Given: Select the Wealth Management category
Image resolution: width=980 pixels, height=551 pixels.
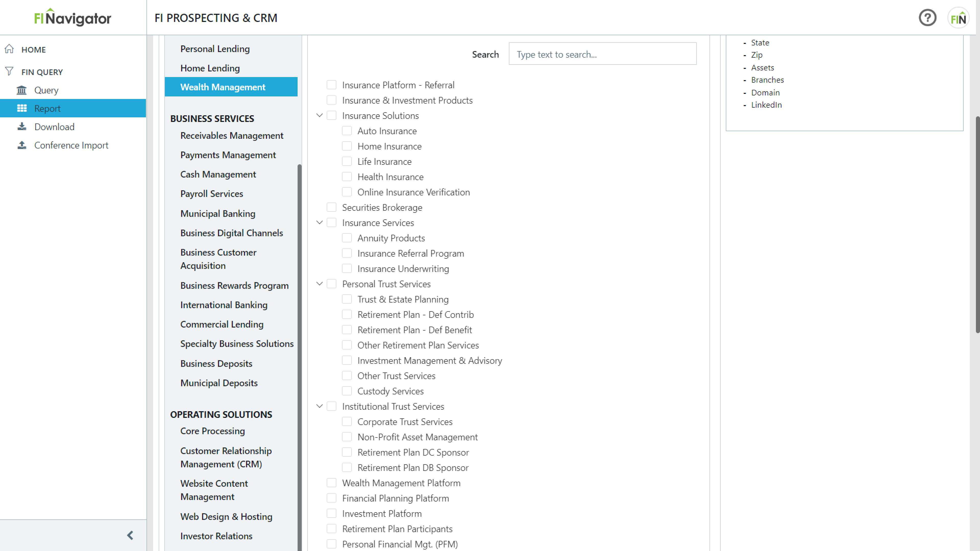Looking at the screenshot, I should click(x=231, y=87).
